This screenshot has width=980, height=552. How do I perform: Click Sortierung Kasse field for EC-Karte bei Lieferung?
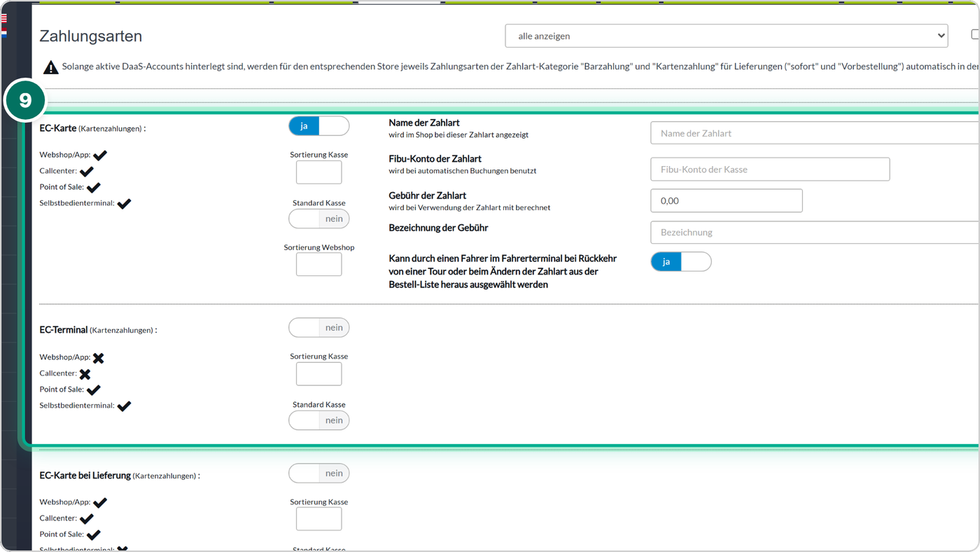pos(319,519)
